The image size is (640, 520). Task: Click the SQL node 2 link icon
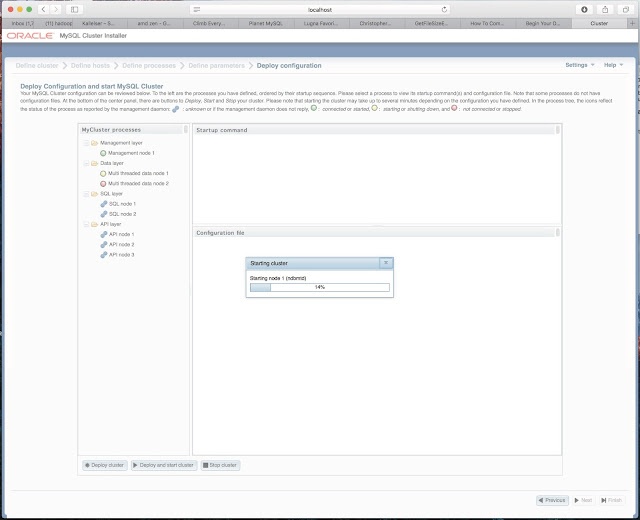(x=104, y=214)
